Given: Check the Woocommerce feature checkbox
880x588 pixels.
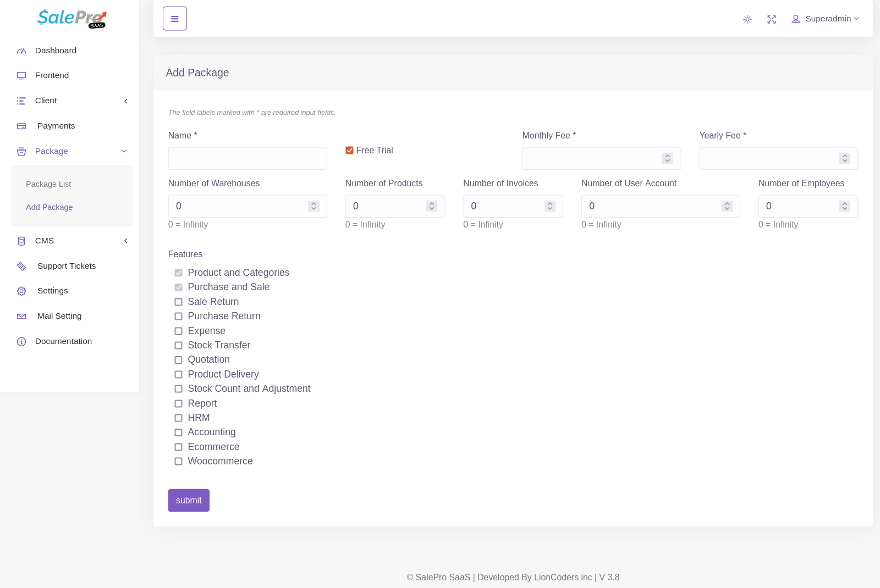Looking at the screenshot, I should pos(178,462).
